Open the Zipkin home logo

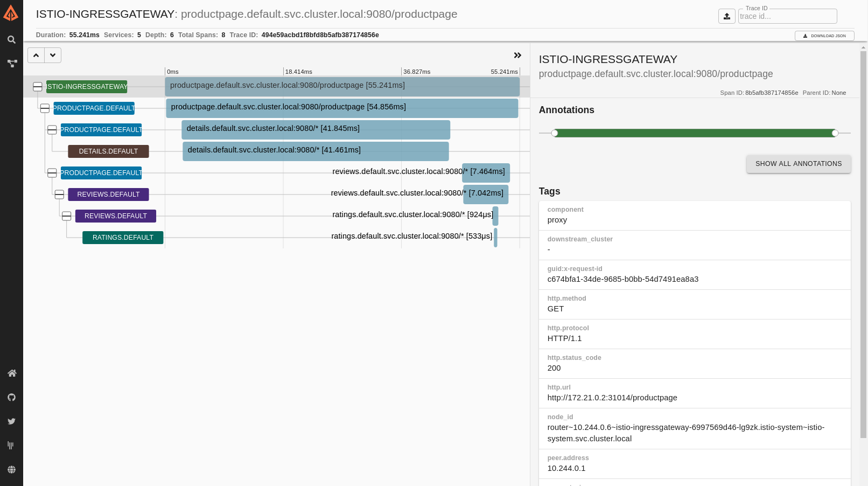[11, 13]
